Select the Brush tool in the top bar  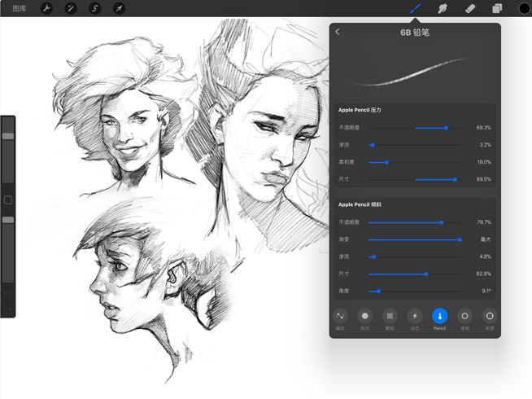pos(416,8)
